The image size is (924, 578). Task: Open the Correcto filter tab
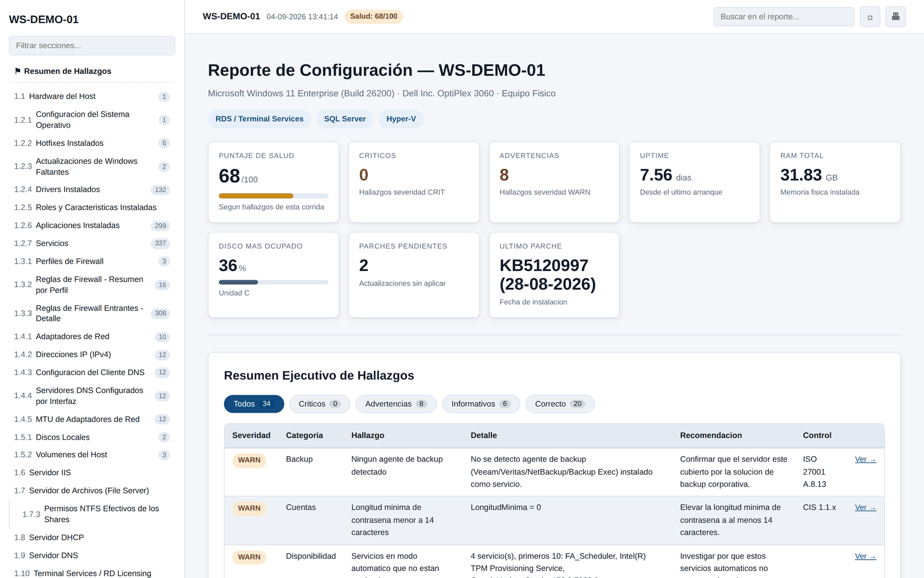click(x=560, y=404)
